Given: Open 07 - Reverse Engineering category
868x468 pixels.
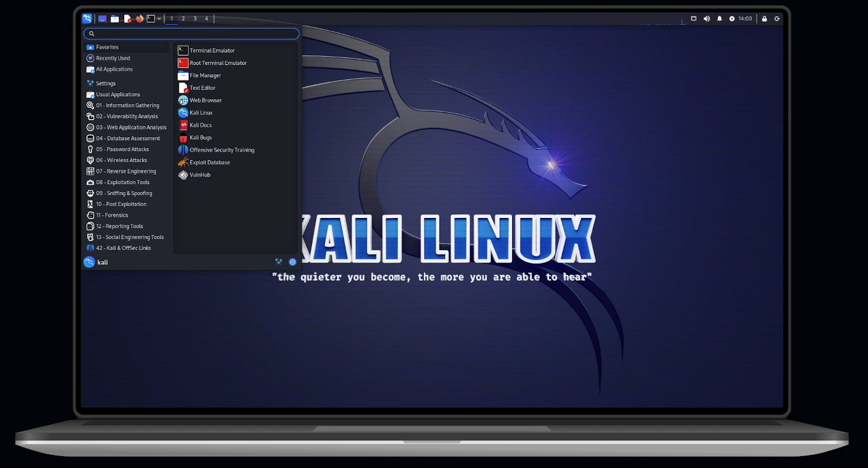Looking at the screenshot, I should click(127, 171).
